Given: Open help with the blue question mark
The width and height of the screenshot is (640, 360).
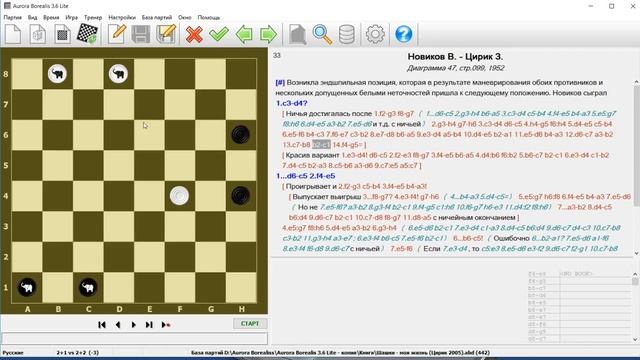Looking at the screenshot, I should 404,34.
